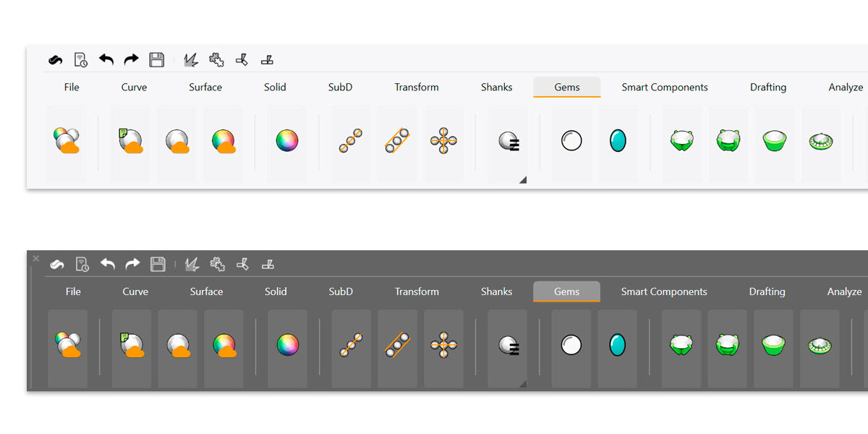
Task: Click four-gem cross cluster icon, light ribbon
Action: click(x=443, y=140)
